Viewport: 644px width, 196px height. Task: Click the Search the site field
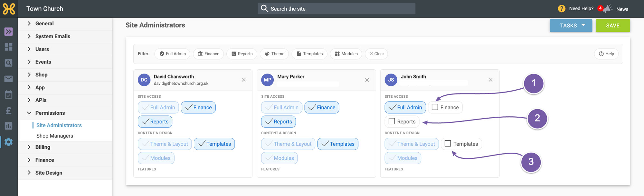point(336,9)
